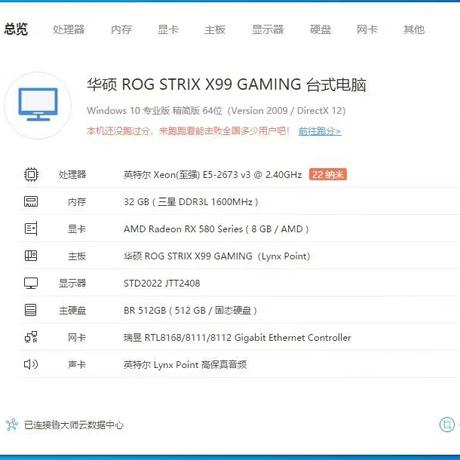The image size is (460, 460).
Task: Switch to the 处理器 tab
Action: [x=69, y=30]
